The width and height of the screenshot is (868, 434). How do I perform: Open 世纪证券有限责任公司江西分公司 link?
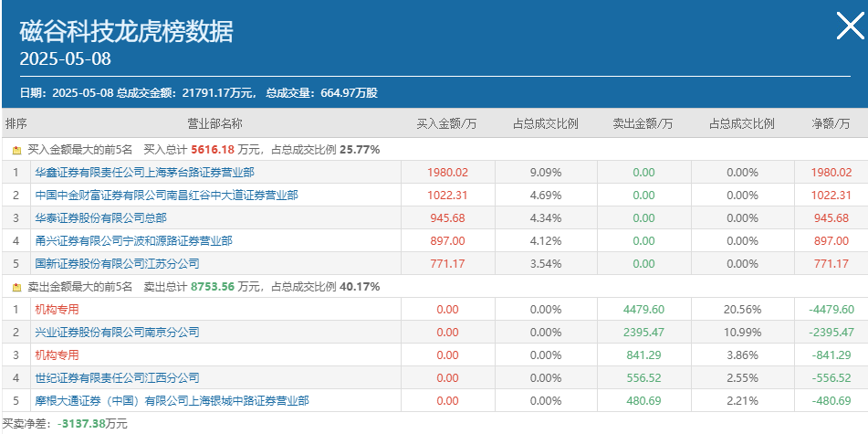click(117, 377)
